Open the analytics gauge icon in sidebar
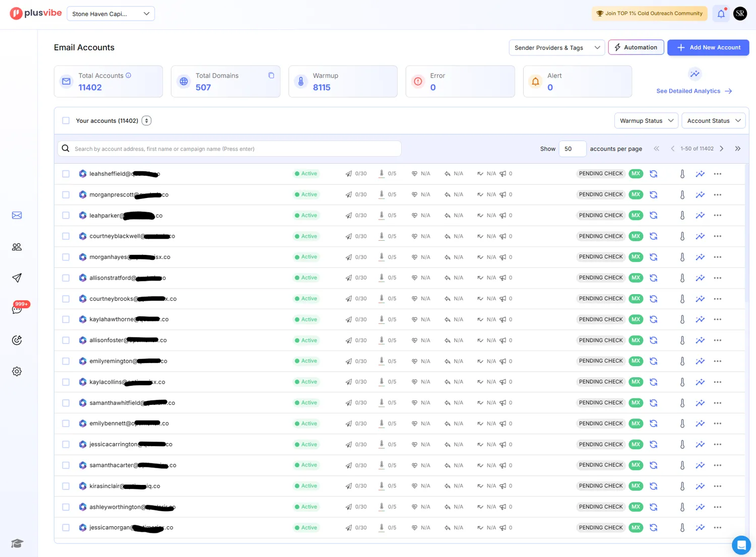The image size is (756, 557). (17, 340)
